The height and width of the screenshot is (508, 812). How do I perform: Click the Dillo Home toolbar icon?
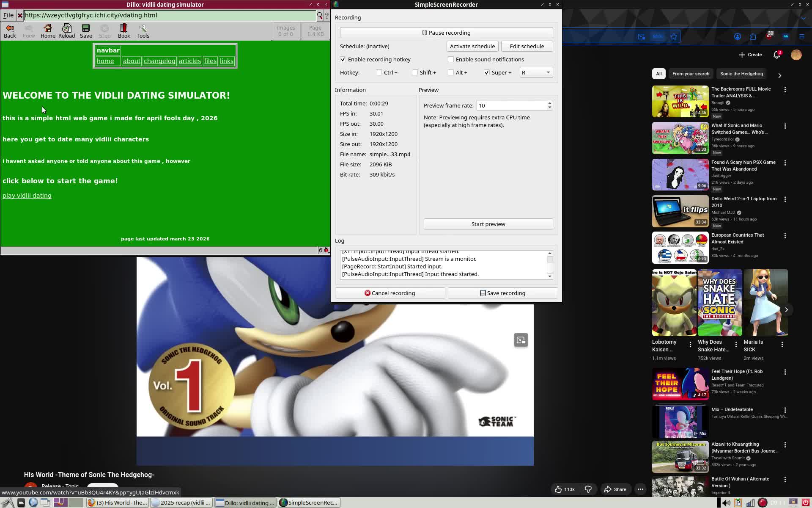coord(48,28)
